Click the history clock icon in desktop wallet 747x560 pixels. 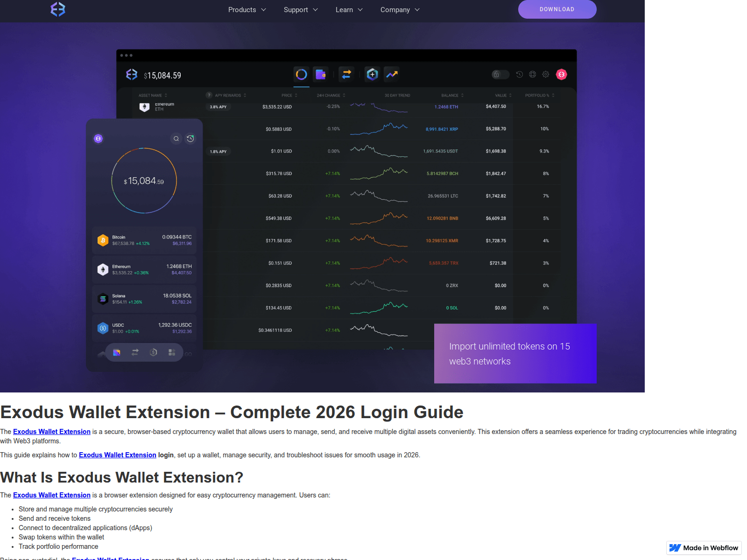click(519, 74)
